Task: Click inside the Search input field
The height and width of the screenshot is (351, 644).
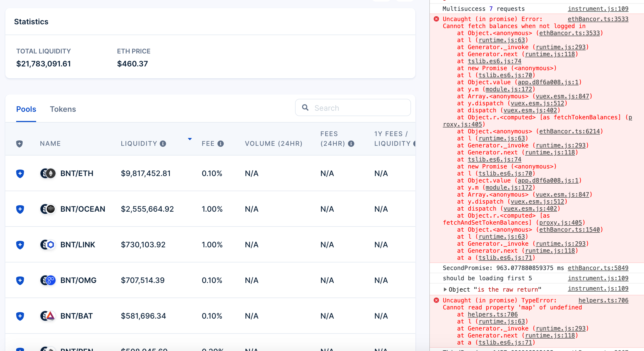Action: 351,107
